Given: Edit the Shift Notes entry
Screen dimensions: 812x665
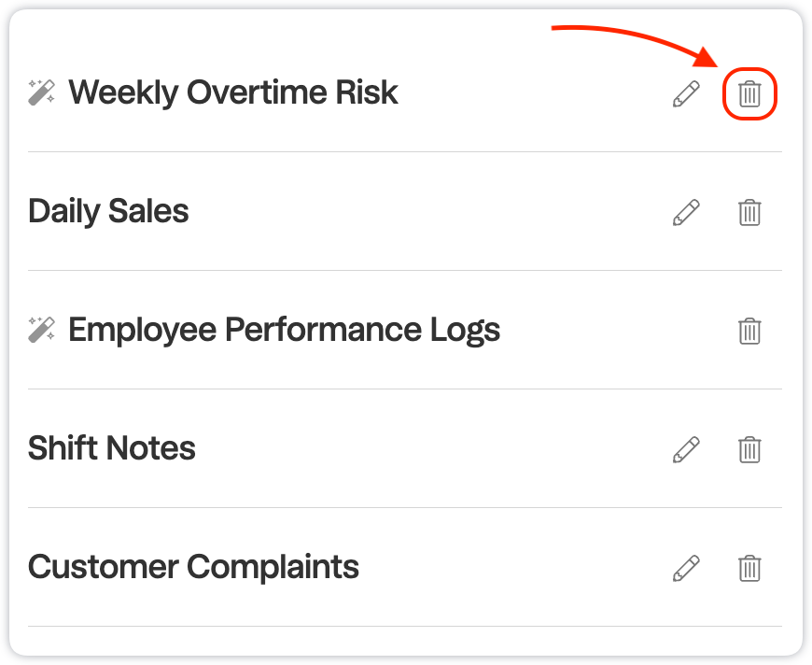Looking at the screenshot, I should pos(686,449).
